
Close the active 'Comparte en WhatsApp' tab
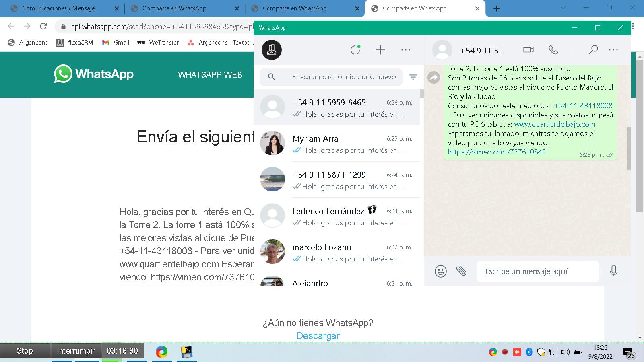[477, 8]
